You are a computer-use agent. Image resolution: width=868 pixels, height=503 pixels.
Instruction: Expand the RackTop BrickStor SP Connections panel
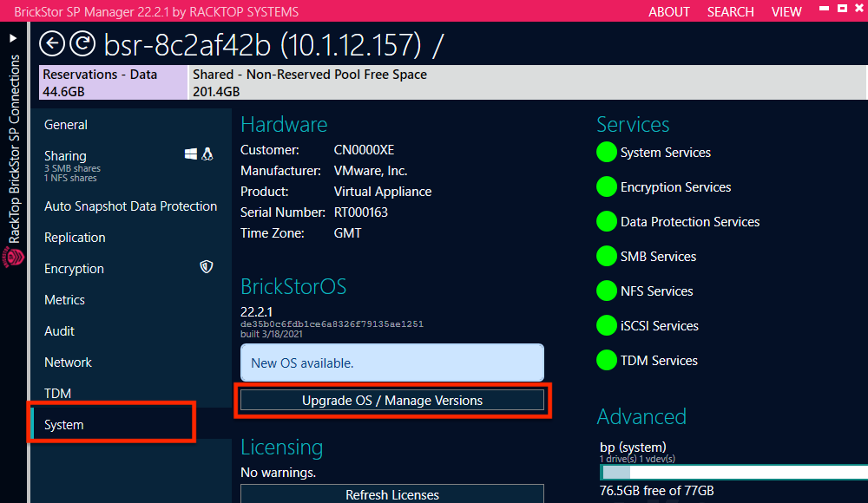tap(13, 39)
